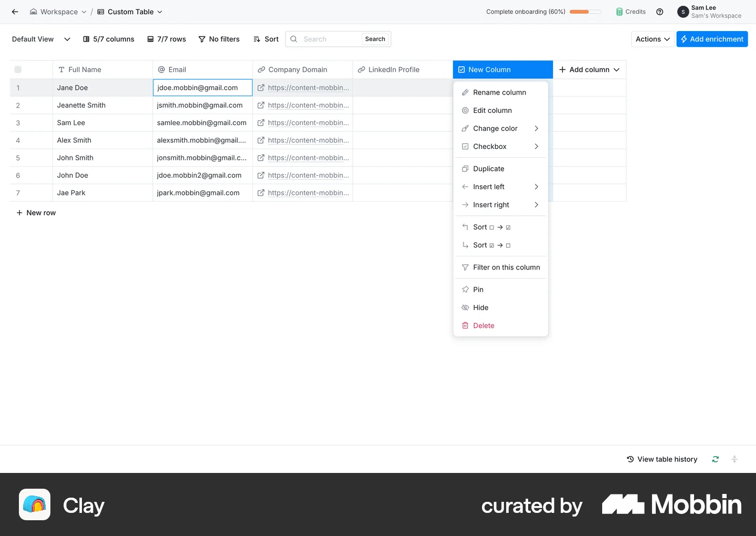Choose Delete in column menu
Image resolution: width=756 pixels, height=536 pixels.
(500, 326)
